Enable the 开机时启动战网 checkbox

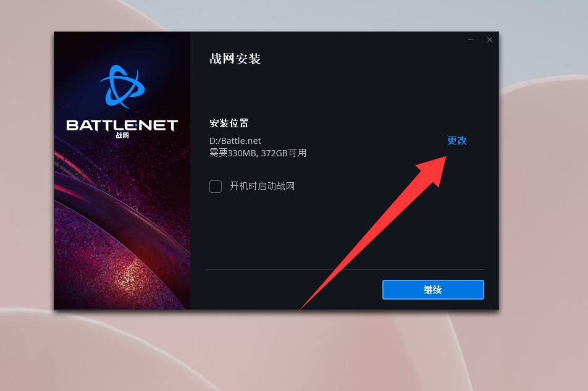tap(216, 187)
